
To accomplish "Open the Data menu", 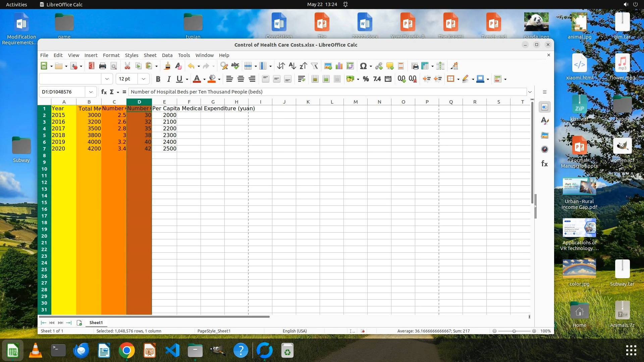I will (167, 55).
